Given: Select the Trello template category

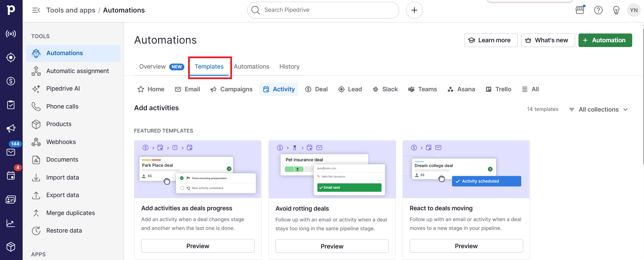Looking at the screenshot, I should (x=498, y=89).
